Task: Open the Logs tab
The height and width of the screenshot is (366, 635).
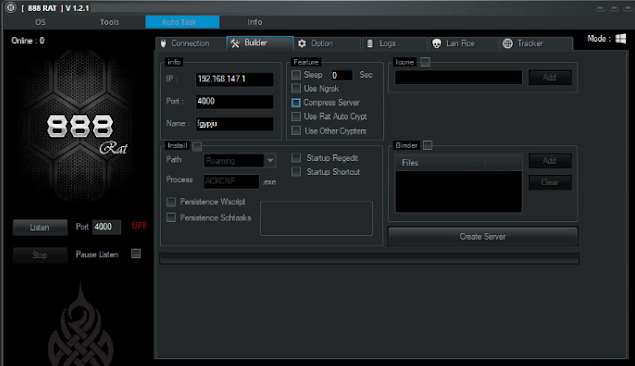Action: pyautogui.click(x=394, y=43)
